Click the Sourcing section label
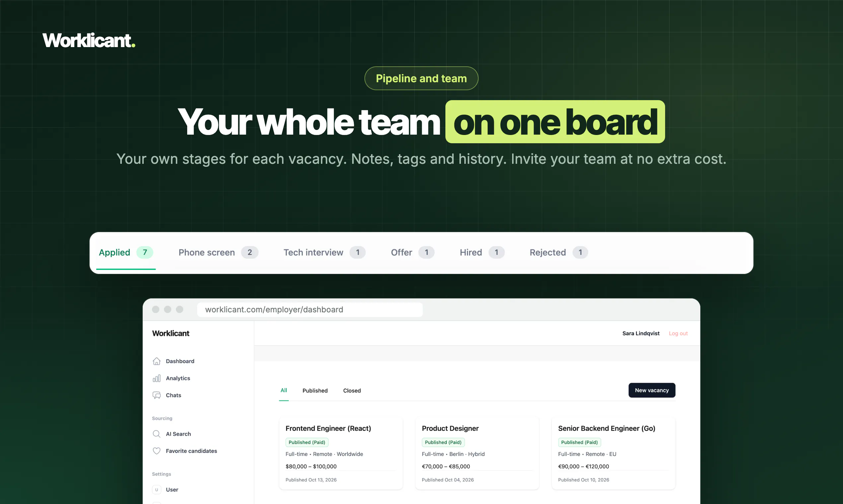The height and width of the screenshot is (504, 843). 162,418
